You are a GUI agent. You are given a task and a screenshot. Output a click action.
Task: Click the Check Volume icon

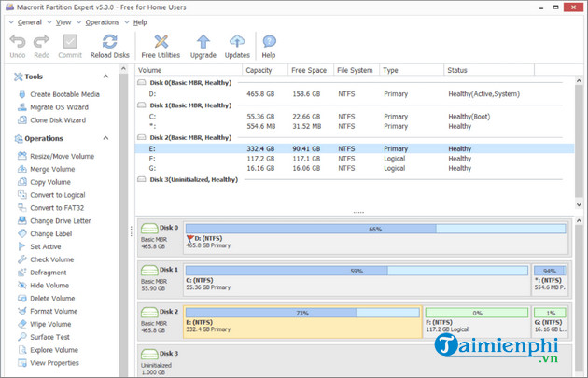click(x=22, y=259)
